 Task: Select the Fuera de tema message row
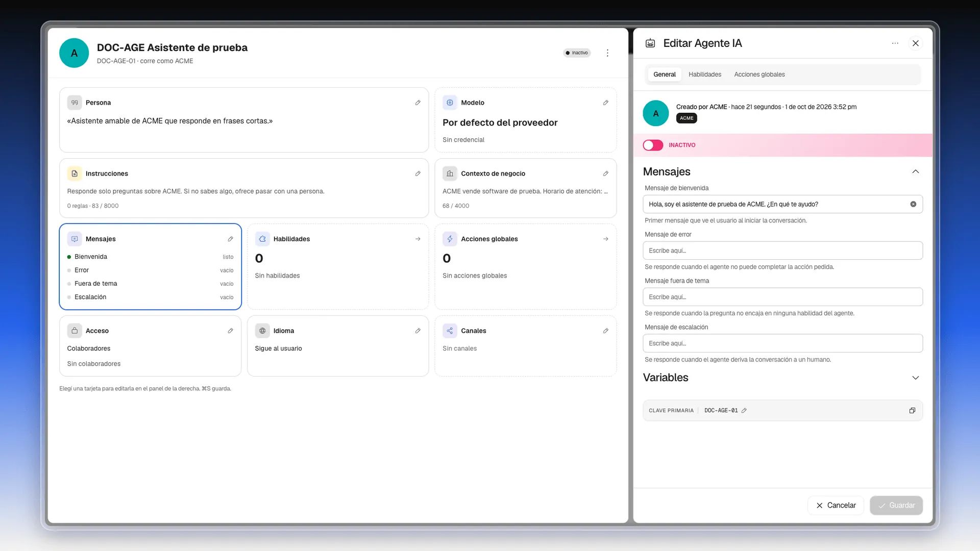click(150, 284)
